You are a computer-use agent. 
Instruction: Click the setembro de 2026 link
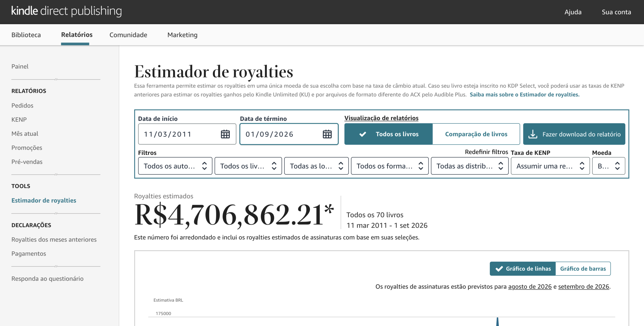point(584,287)
